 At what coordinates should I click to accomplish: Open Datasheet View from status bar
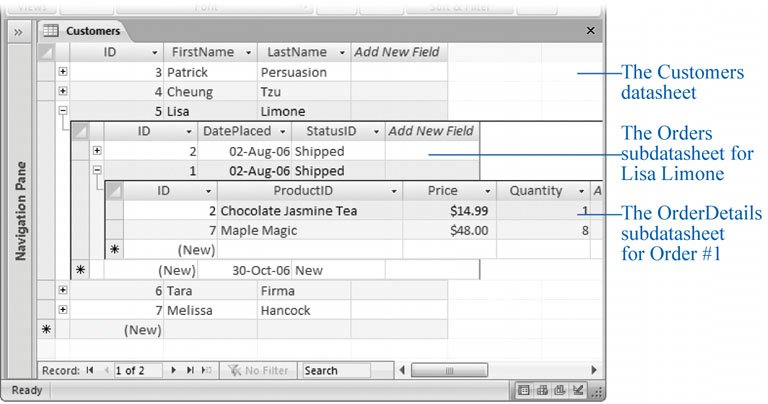(525, 391)
